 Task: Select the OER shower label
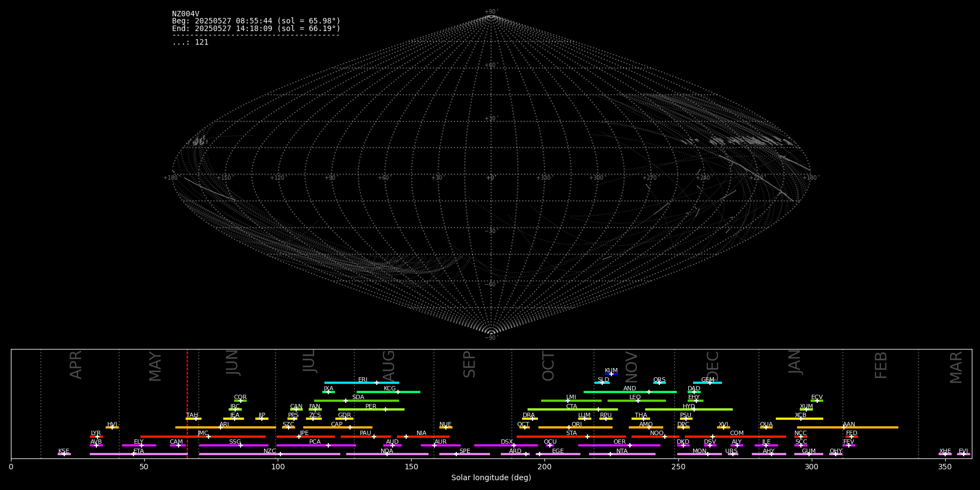point(620,442)
